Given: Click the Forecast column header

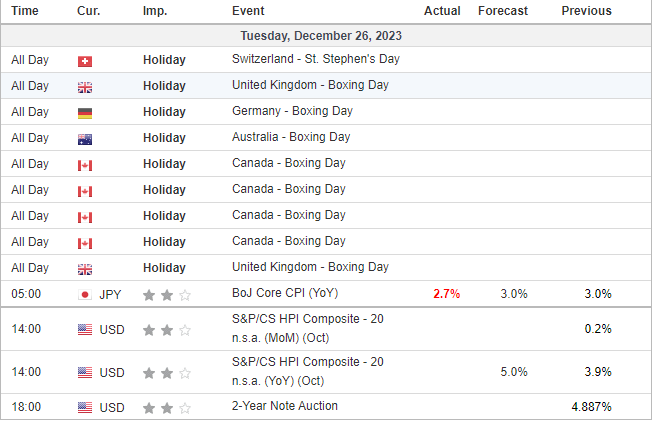Looking at the screenshot, I should (x=503, y=11).
